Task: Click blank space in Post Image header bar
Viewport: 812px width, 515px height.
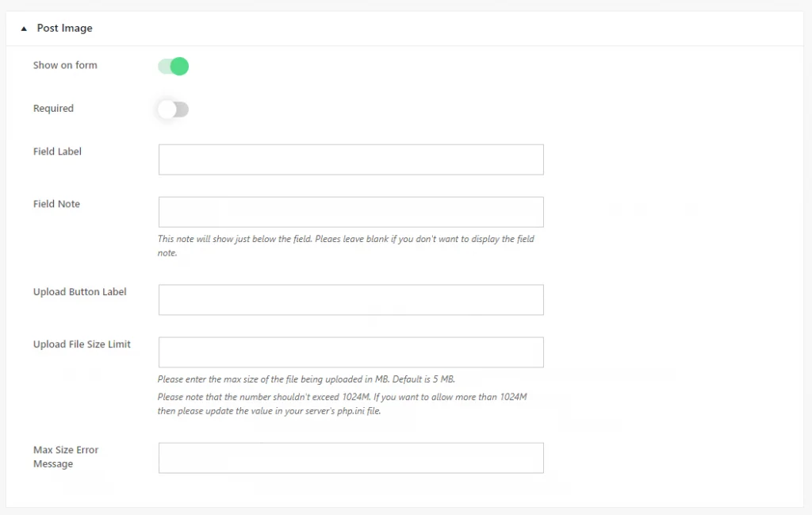Action: coord(446,29)
